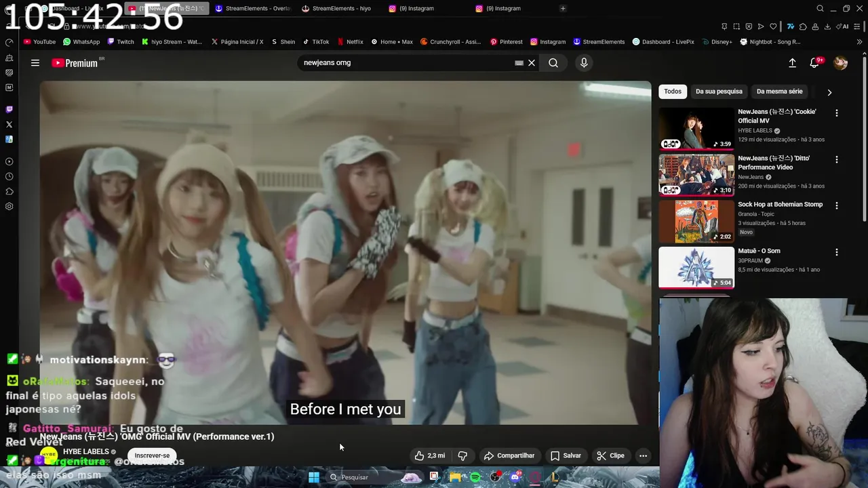
Task: Click the YouTube Premium logo
Action: pos(75,63)
